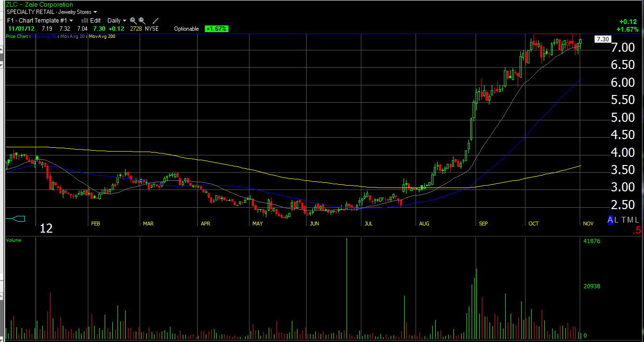Image resolution: width=644 pixels, height=342 pixels.
Task: Click the red .5 scale value
Action: pyautogui.click(x=636, y=231)
